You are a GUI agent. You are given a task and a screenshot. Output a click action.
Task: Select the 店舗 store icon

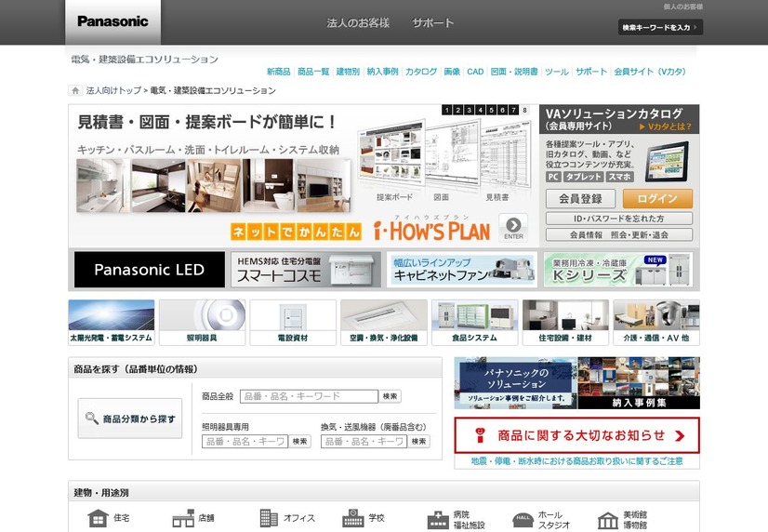pos(183,518)
